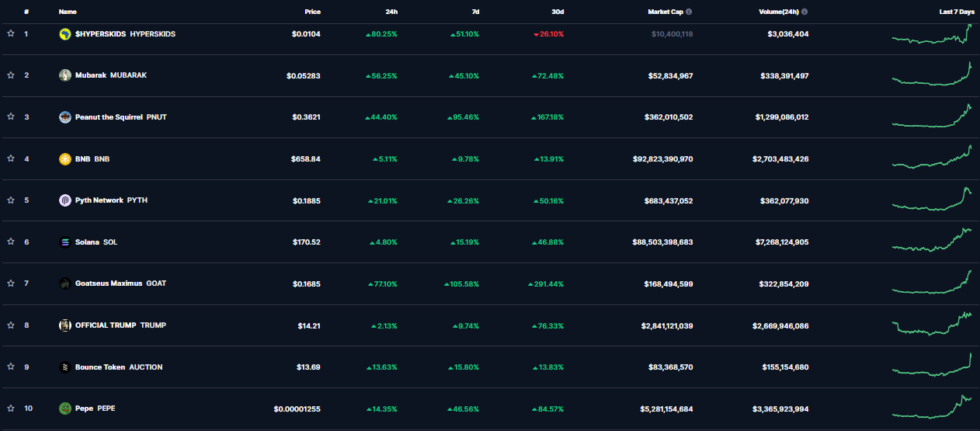Click the Solana coin logo icon

[x=65, y=242]
